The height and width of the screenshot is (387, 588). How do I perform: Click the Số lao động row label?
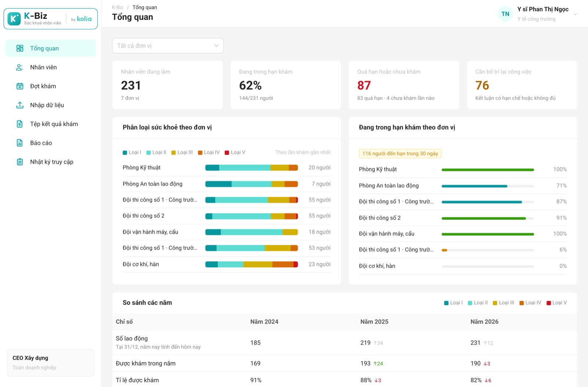(x=132, y=339)
